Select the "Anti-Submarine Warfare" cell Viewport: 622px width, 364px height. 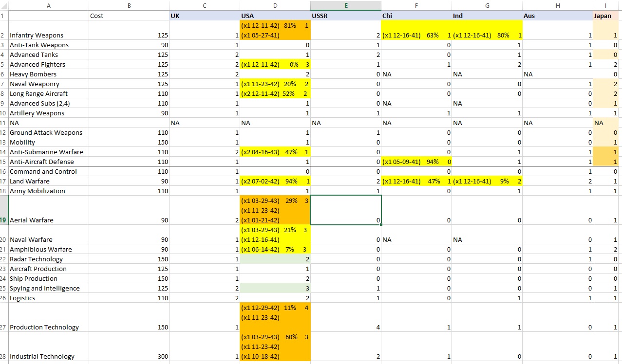[49, 152]
